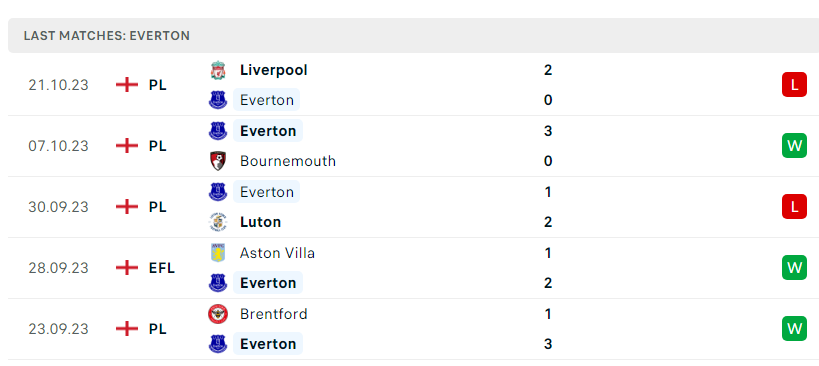Click the England flag on the 21.10.23 row
819x366 pixels.
point(127,85)
